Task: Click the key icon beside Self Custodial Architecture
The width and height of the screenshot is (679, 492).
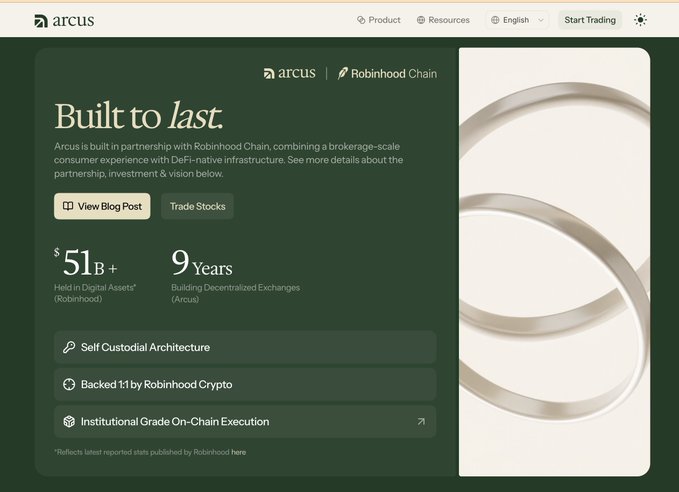Action: pos(69,347)
